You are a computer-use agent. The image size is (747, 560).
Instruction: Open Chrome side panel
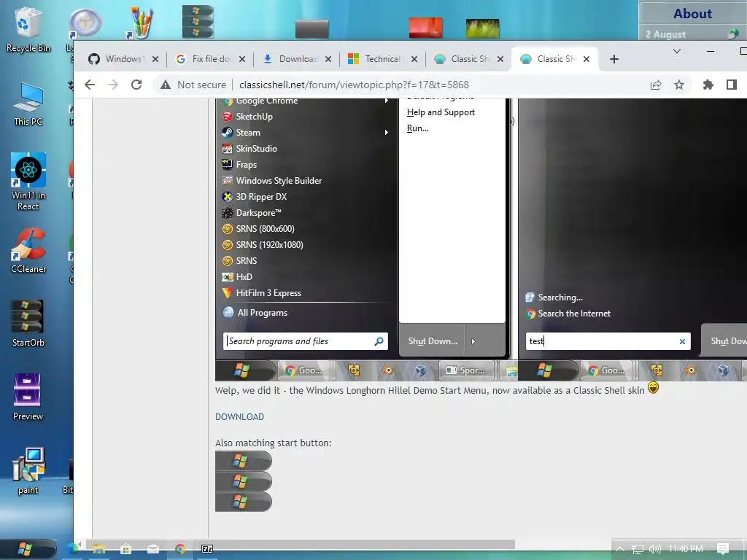[731, 85]
